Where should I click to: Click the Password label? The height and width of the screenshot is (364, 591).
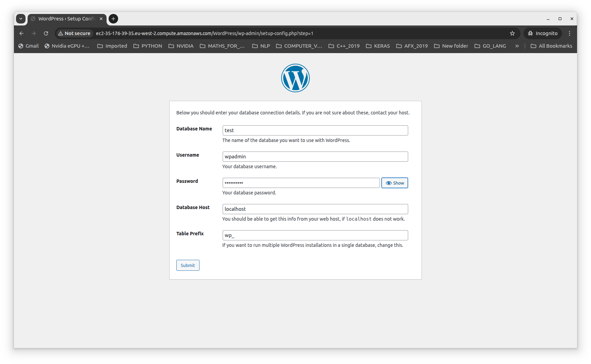point(187,181)
